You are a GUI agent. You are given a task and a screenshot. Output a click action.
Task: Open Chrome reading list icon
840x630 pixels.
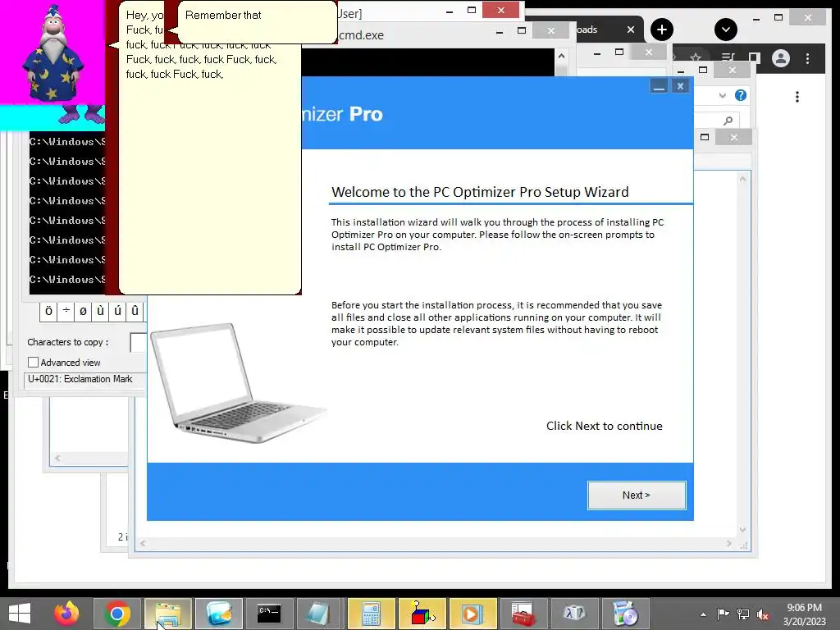[728, 57]
